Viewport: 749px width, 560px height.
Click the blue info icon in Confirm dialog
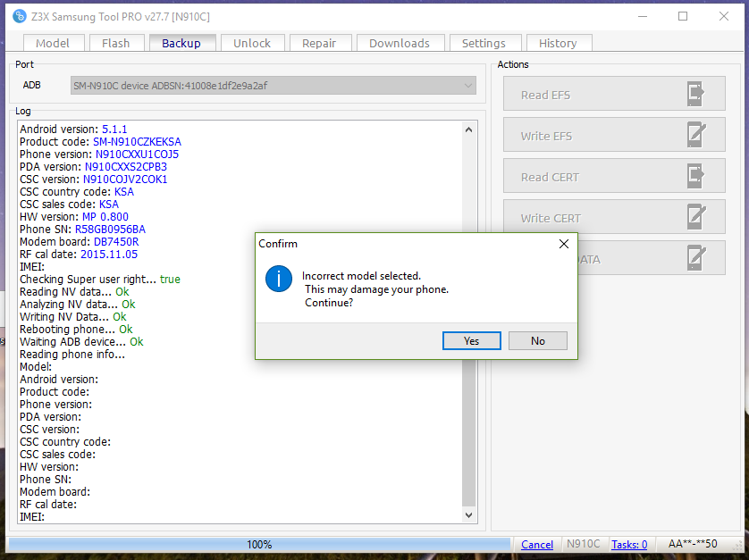point(279,279)
